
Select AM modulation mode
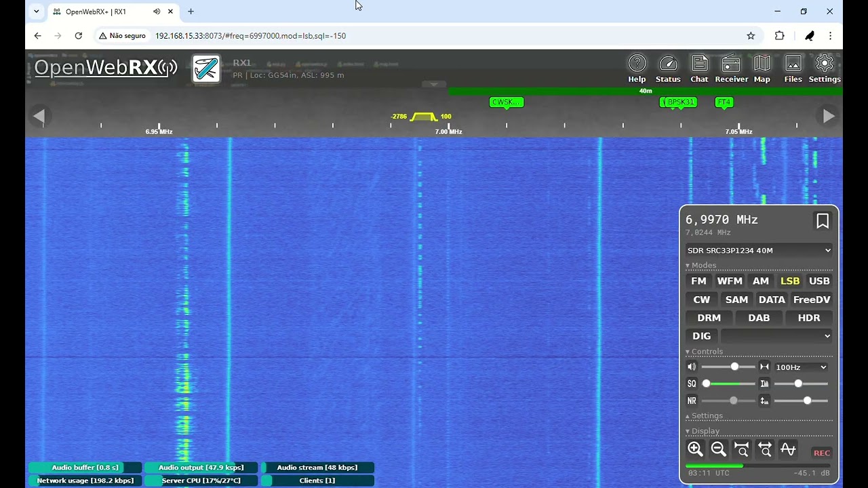[x=761, y=281]
